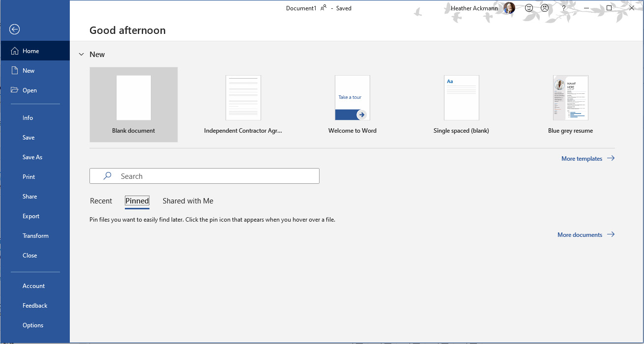This screenshot has width=644, height=344.
Task: Click the Document1 title text
Action: click(x=301, y=8)
